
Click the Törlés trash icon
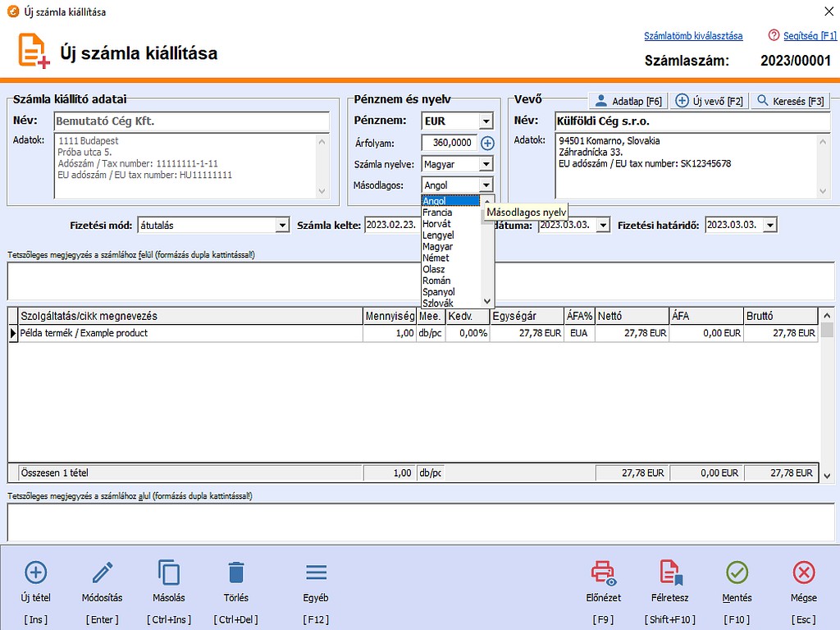tap(235, 573)
